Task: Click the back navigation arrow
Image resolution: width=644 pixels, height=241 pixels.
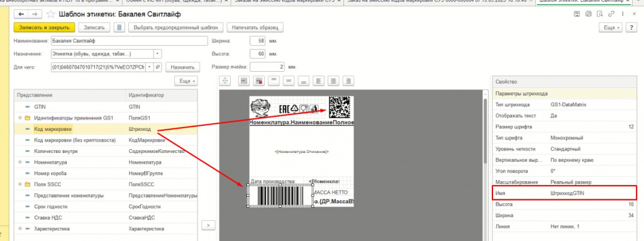Action: tap(21, 14)
